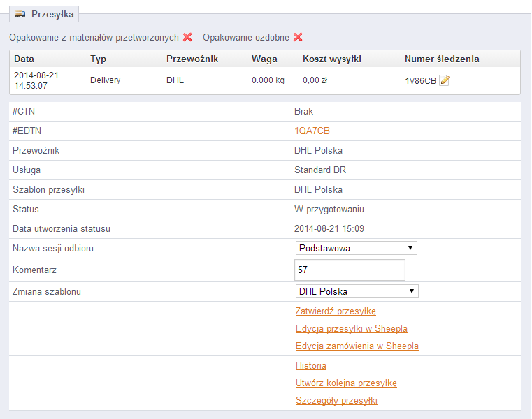Screen dimensions: 532x419
Task: Select the date cell 2014-08-21 14:53:07
Action: tap(36, 80)
